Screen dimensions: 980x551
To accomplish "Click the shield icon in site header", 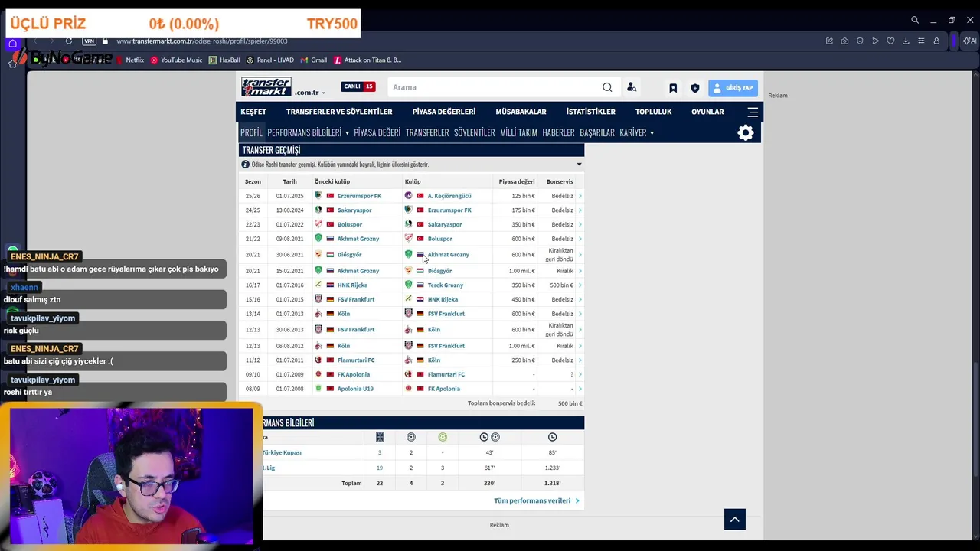I will (695, 88).
